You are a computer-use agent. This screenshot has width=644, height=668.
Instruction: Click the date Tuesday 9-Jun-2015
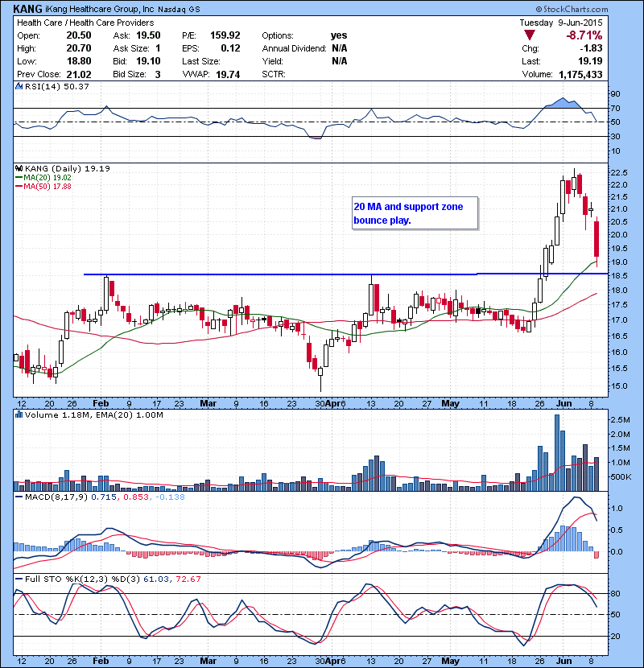tap(561, 23)
